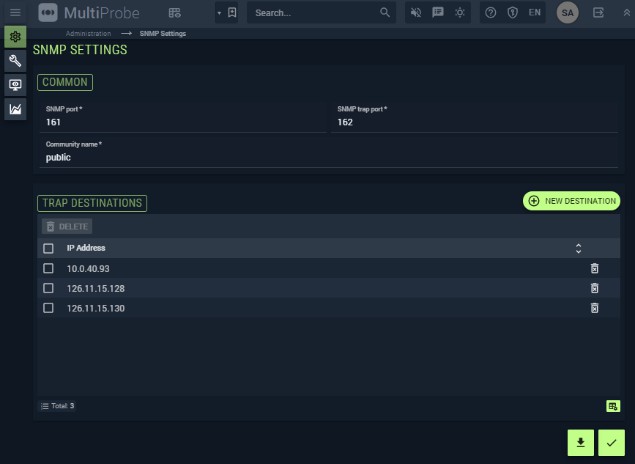Open the chart analytics icon in sidebar

pyautogui.click(x=15, y=109)
